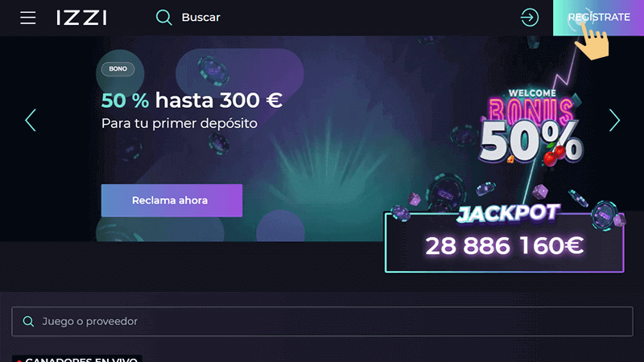Advance to the next banner slide
Viewport: 644px width, 362px height.
point(614,120)
